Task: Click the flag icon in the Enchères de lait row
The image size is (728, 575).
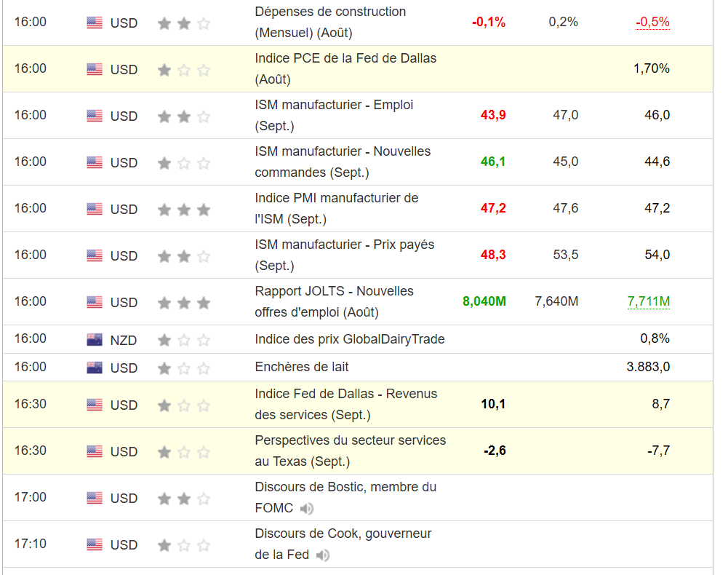Action: point(95,368)
